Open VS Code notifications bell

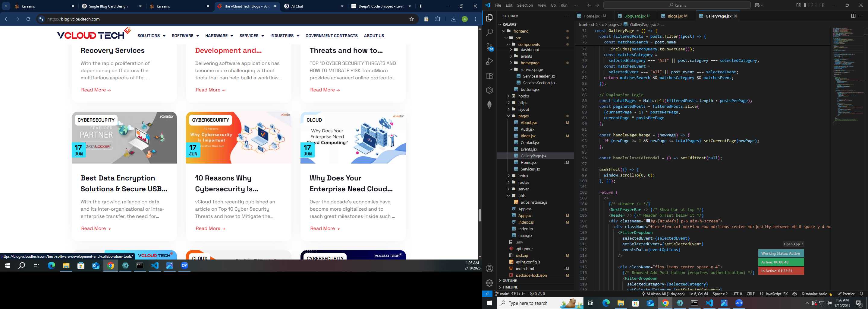[x=862, y=294]
